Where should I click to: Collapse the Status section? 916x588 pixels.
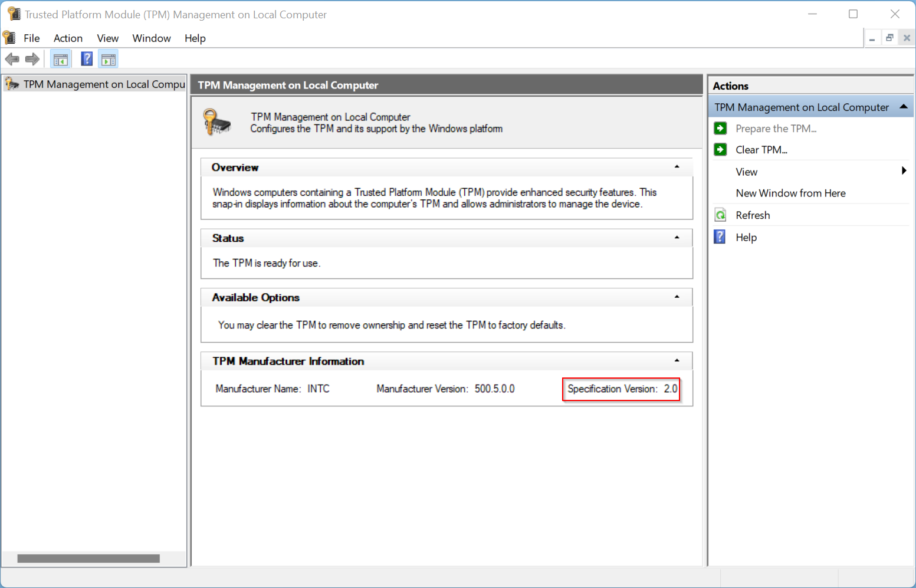coord(677,238)
